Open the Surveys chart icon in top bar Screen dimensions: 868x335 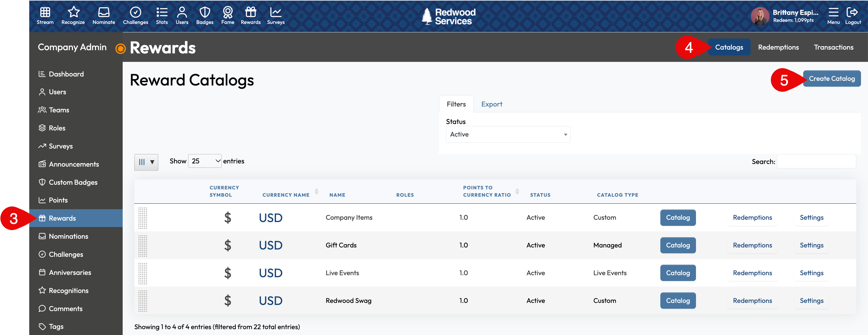(276, 16)
